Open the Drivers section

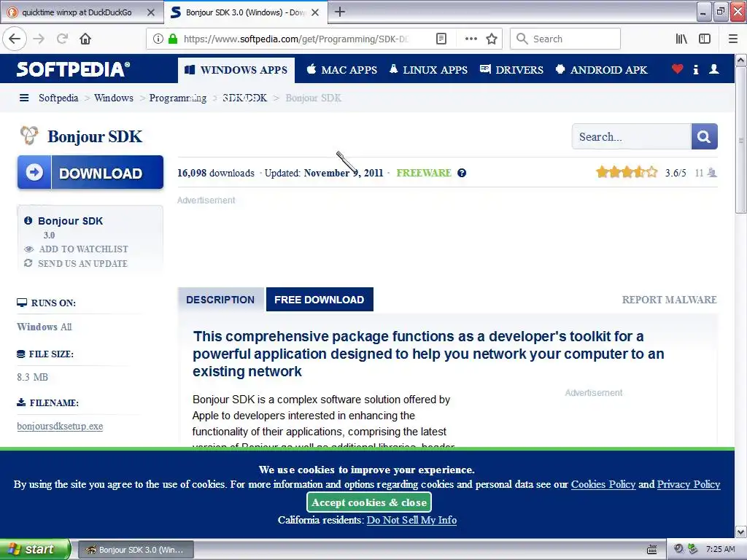(x=511, y=70)
